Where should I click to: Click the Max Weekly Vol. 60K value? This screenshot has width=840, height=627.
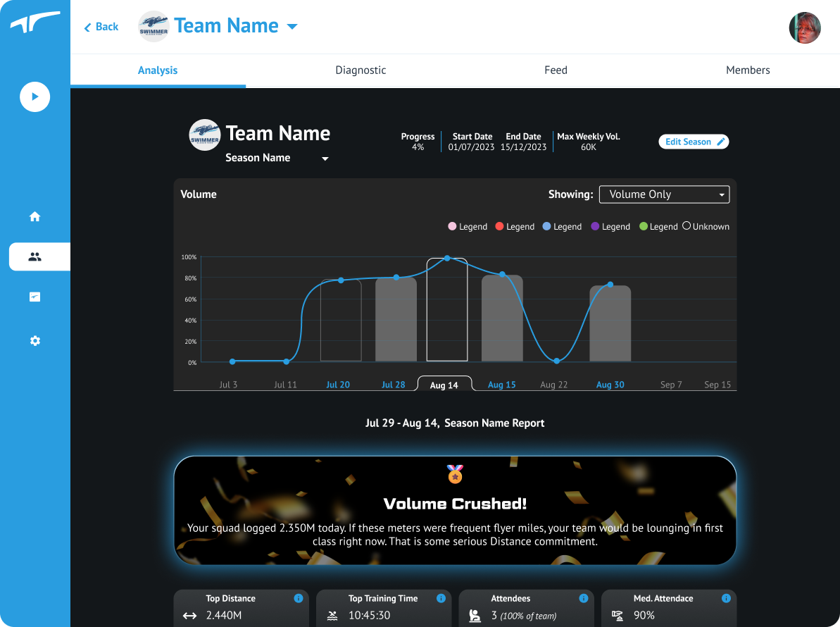[588, 147]
